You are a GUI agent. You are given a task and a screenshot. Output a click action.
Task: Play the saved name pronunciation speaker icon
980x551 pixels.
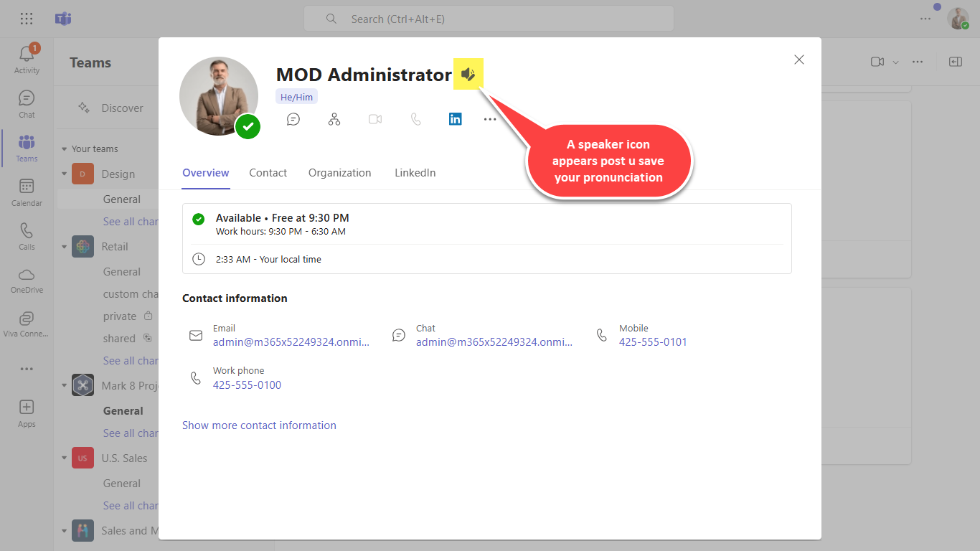coord(468,74)
